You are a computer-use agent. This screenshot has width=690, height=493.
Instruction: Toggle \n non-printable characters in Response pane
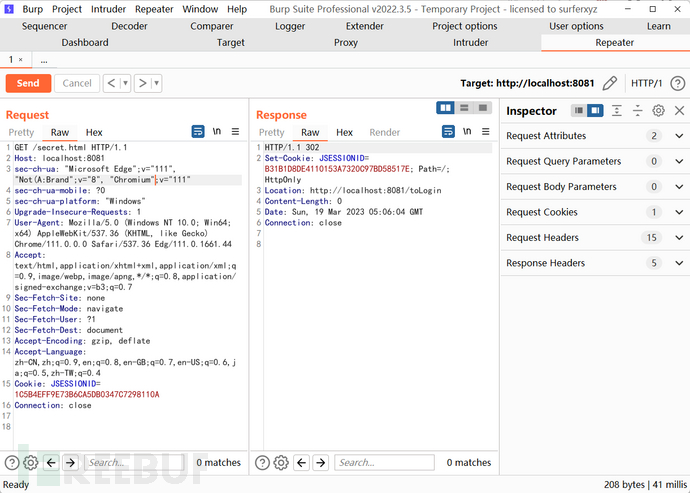click(467, 131)
